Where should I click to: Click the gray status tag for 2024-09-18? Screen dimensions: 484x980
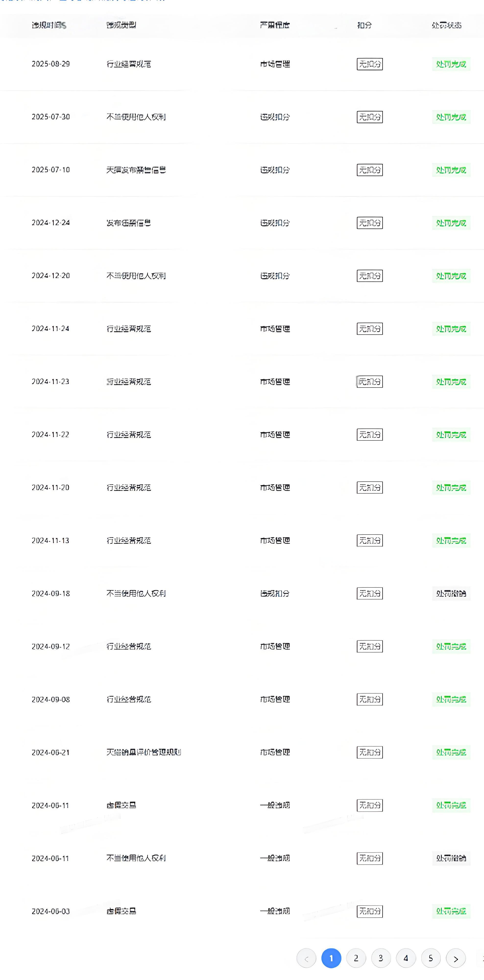pos(451,593)
